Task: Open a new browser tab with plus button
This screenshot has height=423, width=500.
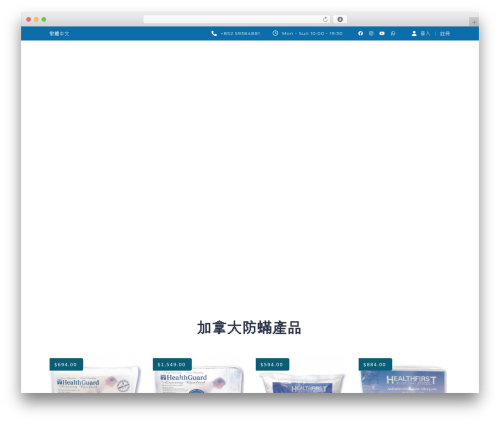Action: pos(474,22)
